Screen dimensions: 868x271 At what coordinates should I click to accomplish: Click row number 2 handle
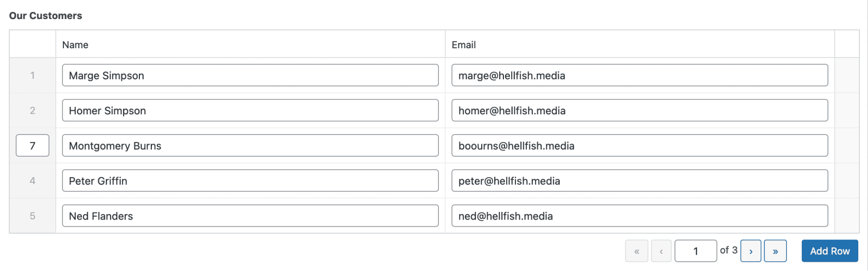point(33,111)
